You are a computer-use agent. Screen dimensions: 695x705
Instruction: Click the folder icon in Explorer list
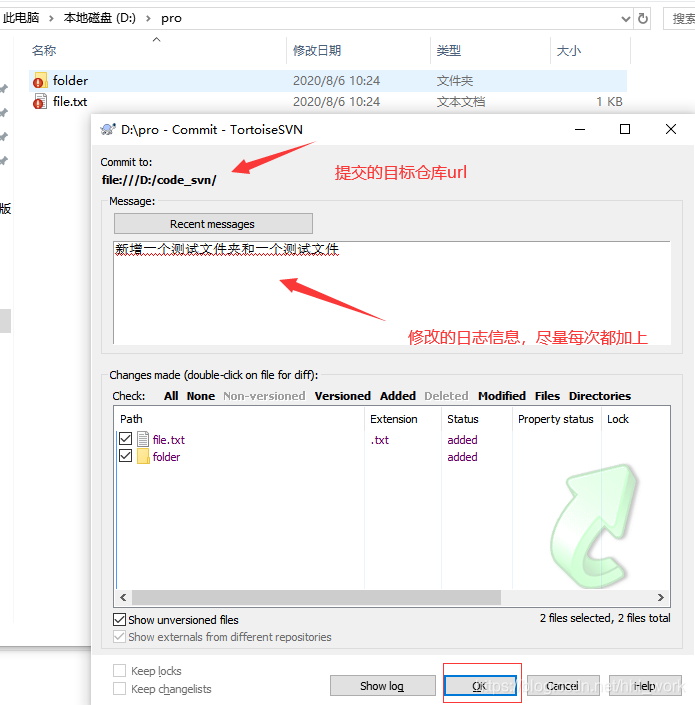[40, 80]
